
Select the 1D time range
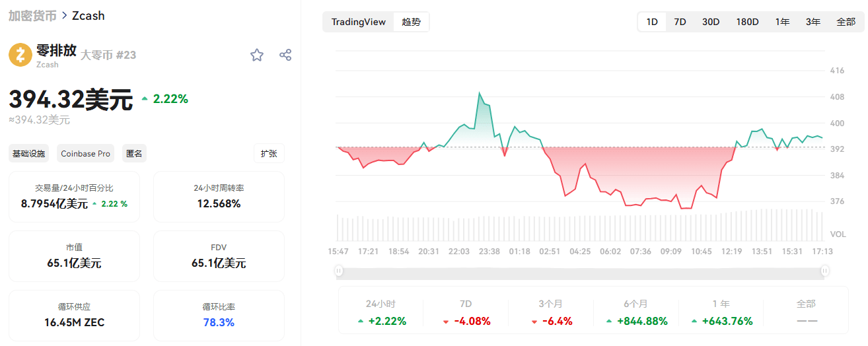coord(652,22)
